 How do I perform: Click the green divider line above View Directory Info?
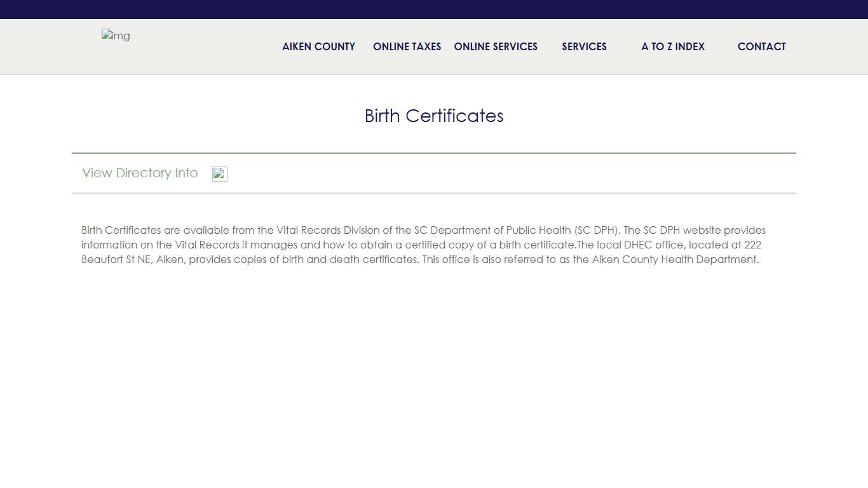click(434, 152)
